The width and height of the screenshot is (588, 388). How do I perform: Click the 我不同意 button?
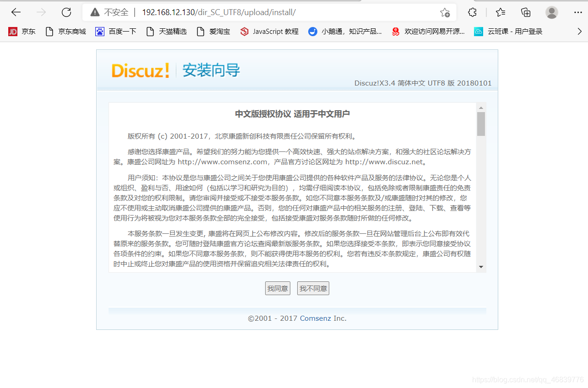point(313,288)
